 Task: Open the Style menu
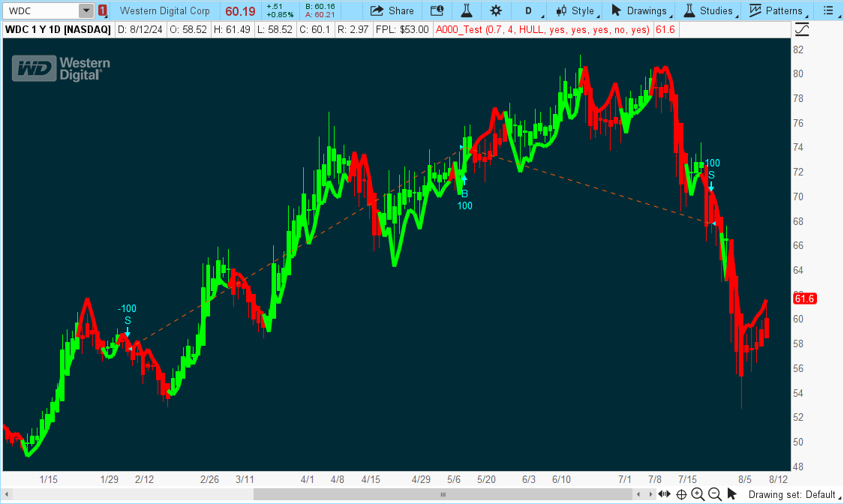coord(576,10)
